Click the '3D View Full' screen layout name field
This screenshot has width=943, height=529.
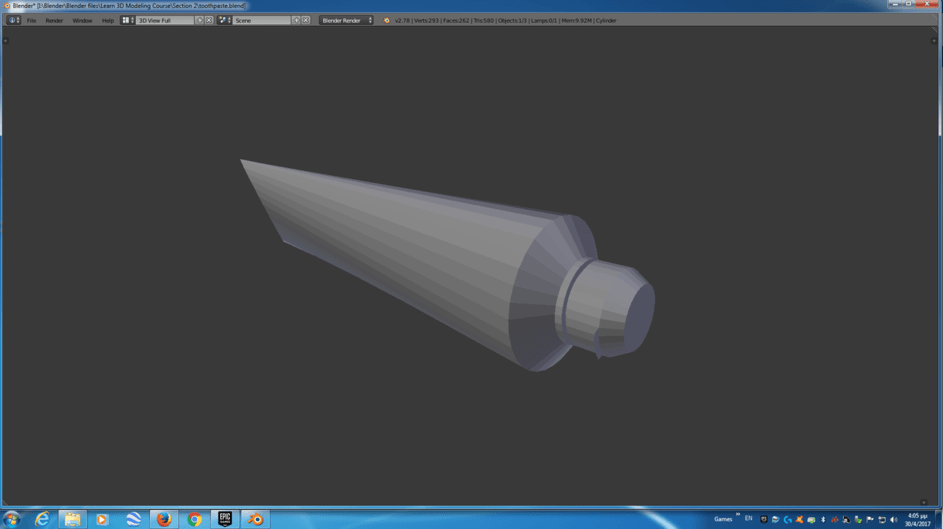(165, 20)
